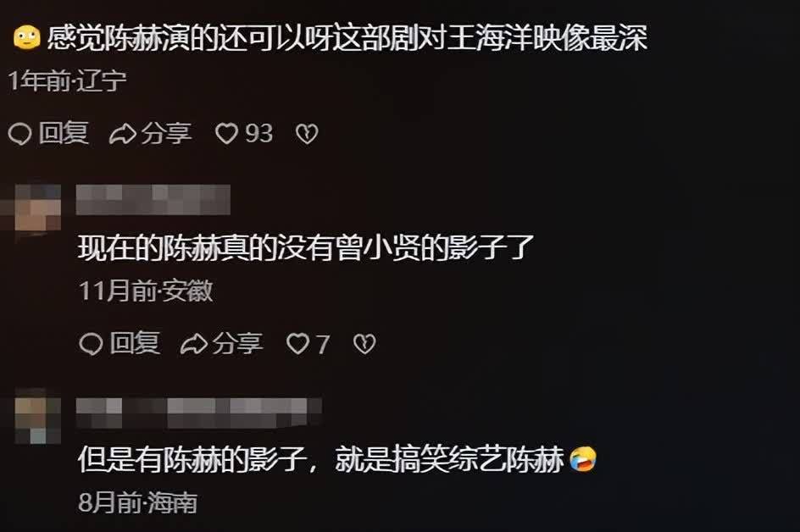Open the blurred username above the 曾小贤 comment
This screenshot has height=532, width=800.
pos(153,199)
